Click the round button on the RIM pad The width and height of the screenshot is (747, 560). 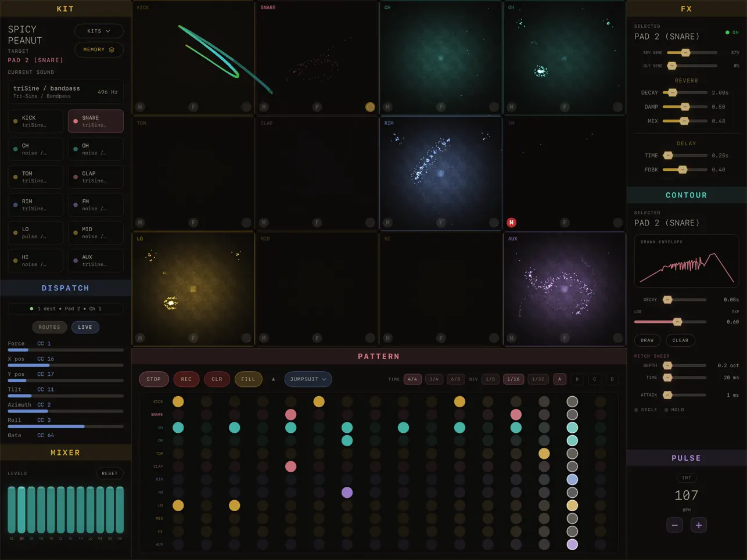[494, 222]
